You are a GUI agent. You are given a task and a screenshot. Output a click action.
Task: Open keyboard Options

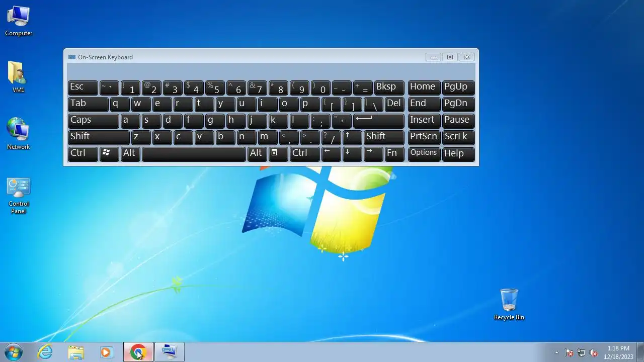(424, 154)
